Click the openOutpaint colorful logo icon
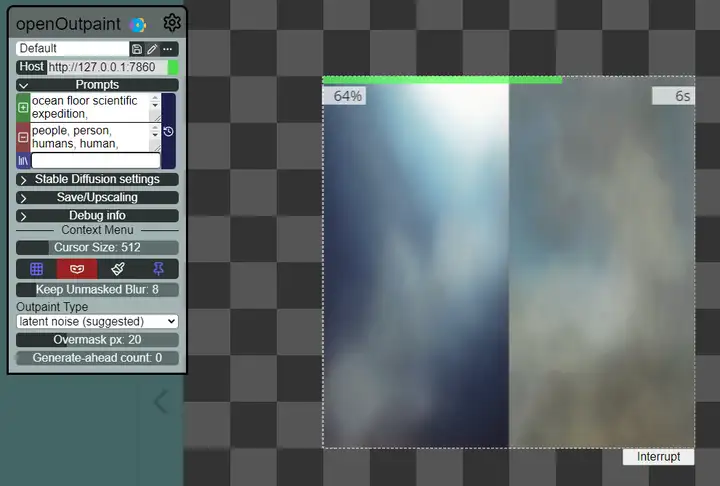The width and height of the screenshot is (720, 486). (x=137, y=25)
